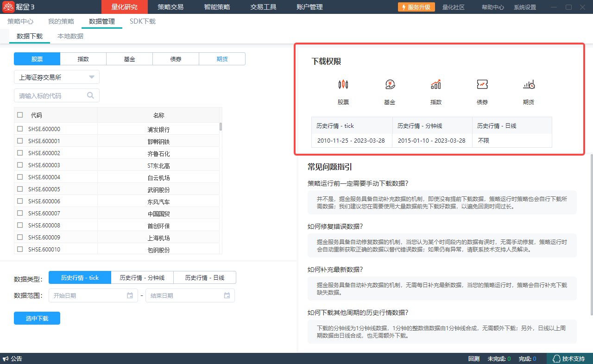Click the 指数 chart icon in 下载权限

(x=436, y=84)
